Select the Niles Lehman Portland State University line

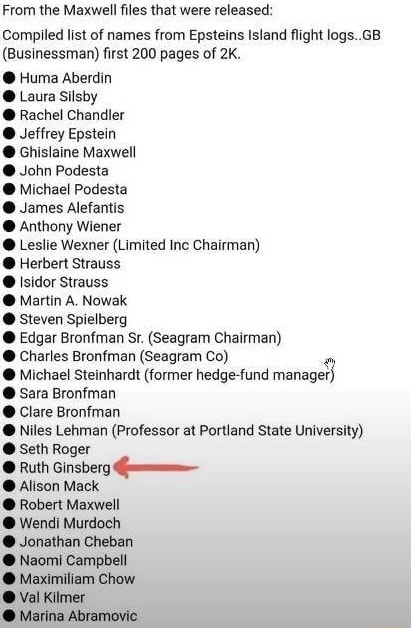[191, 430]
